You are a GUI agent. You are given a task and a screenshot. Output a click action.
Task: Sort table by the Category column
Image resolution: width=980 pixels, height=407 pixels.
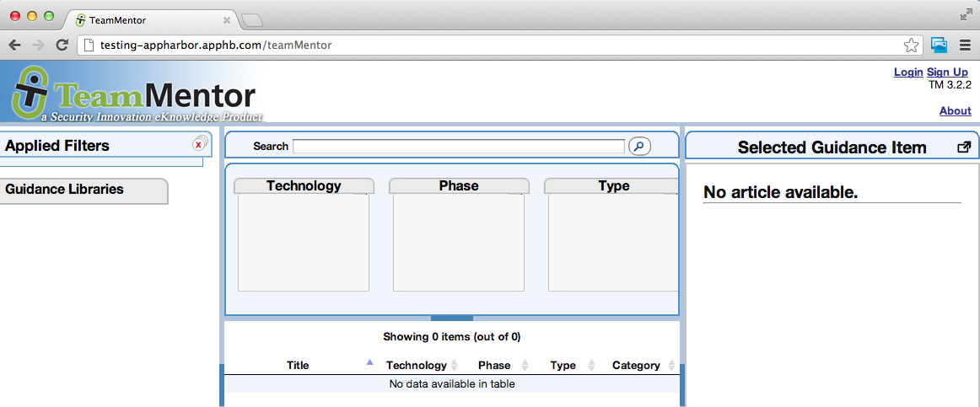[636, 365]
